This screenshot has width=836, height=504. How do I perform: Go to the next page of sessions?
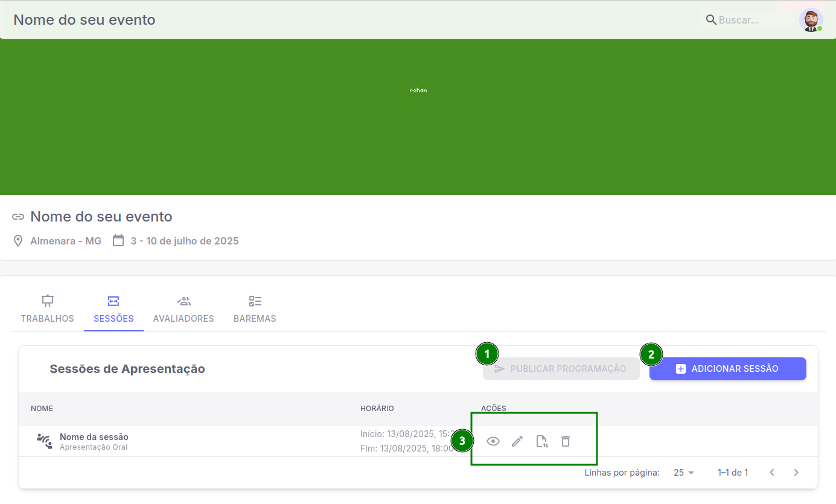(x=796, y=473)
